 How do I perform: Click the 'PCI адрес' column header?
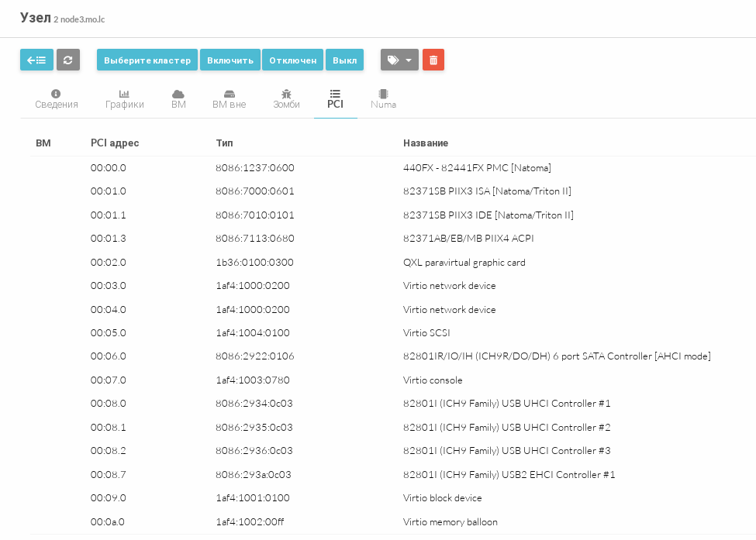point(115,143)
